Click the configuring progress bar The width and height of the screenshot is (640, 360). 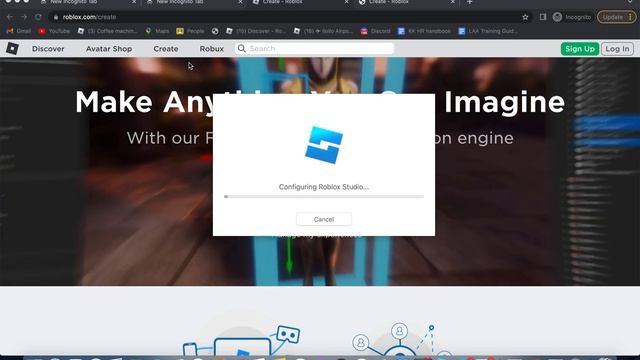point(324,197)
